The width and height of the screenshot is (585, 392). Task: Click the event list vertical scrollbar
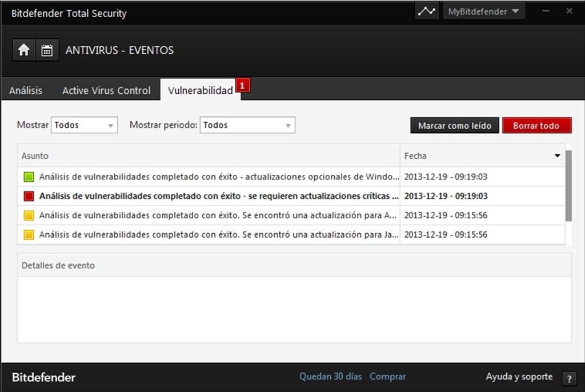point(568,186)
